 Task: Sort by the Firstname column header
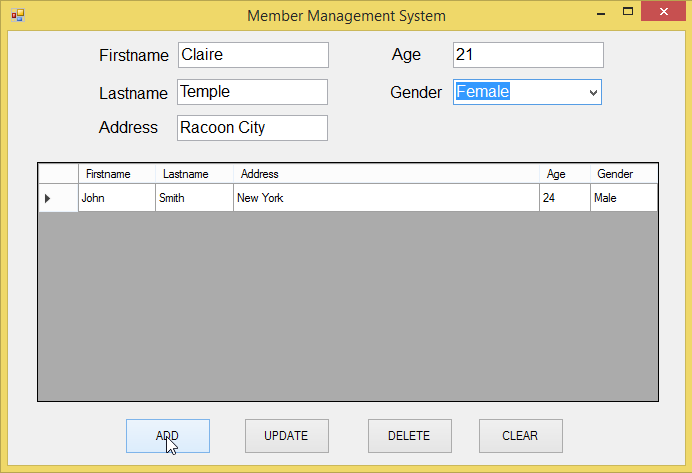(116, 174)
